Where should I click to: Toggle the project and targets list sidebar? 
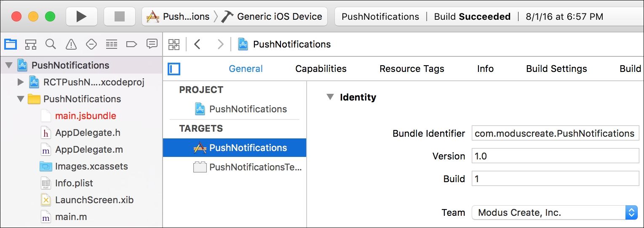coord(174,69)
